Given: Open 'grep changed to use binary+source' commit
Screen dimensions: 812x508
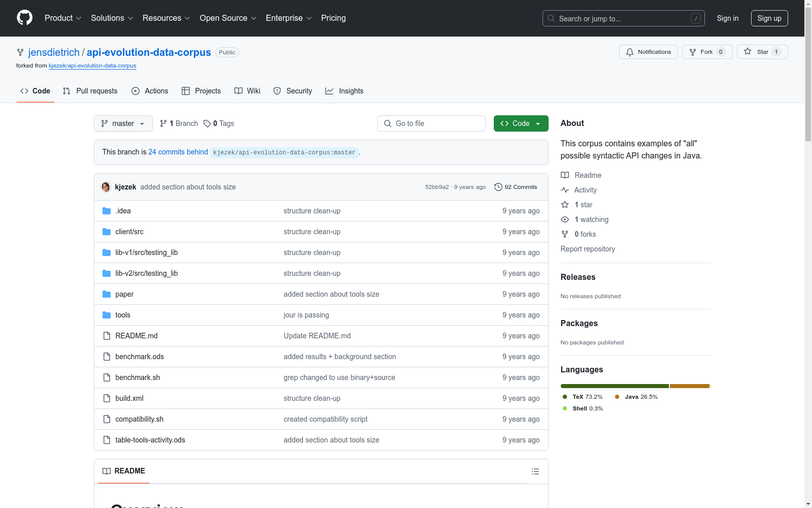Looking at the screenshot, I should tap(340, 377).
